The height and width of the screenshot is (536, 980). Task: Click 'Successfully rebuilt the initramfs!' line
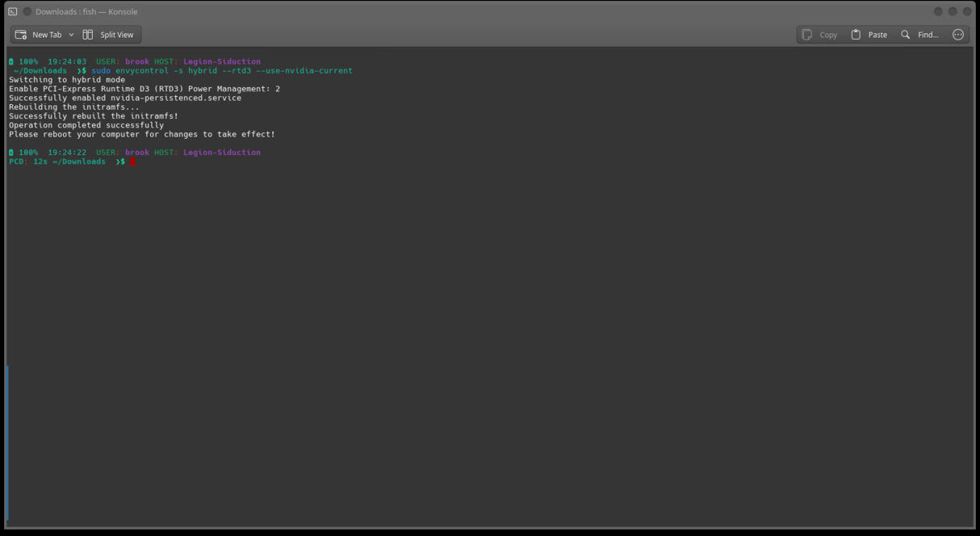tap(94, 116)
